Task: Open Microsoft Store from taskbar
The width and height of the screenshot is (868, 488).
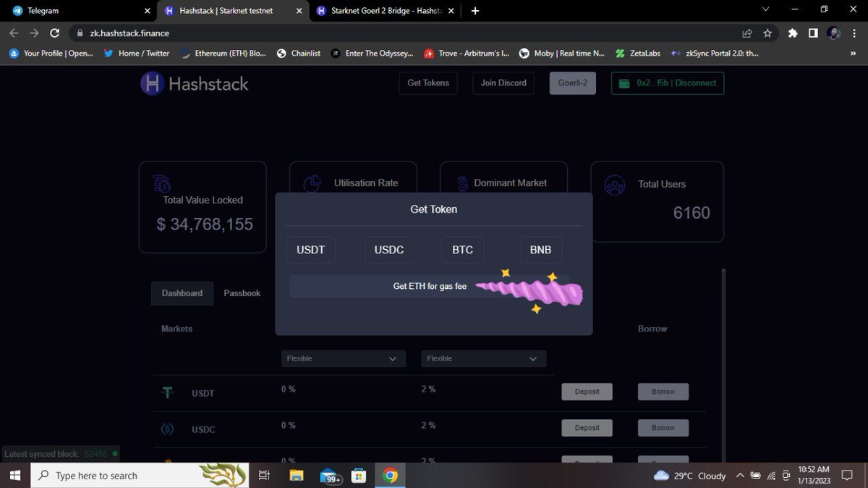Action: pos(359,476)
